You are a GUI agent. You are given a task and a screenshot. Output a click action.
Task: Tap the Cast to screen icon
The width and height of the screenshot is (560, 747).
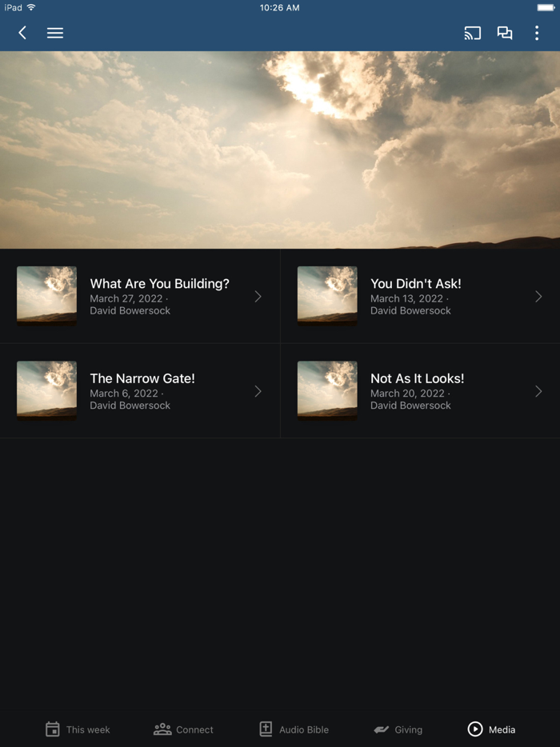472,33
